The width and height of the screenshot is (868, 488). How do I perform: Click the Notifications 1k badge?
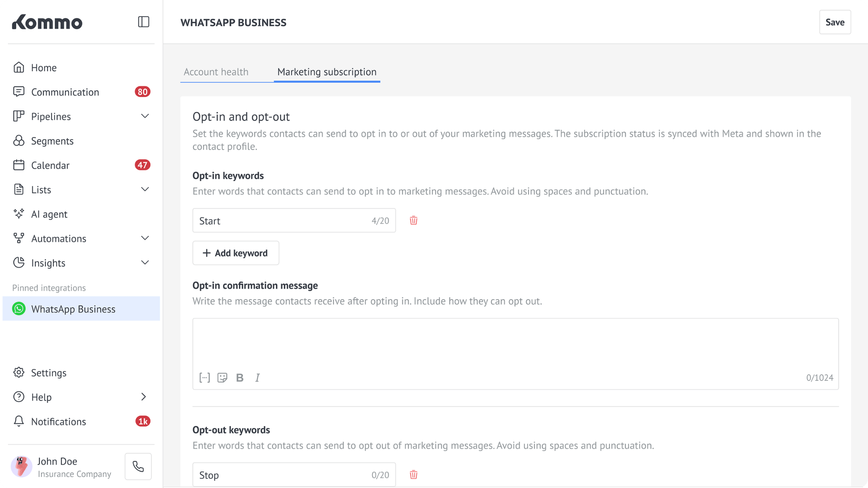[143, 421]
